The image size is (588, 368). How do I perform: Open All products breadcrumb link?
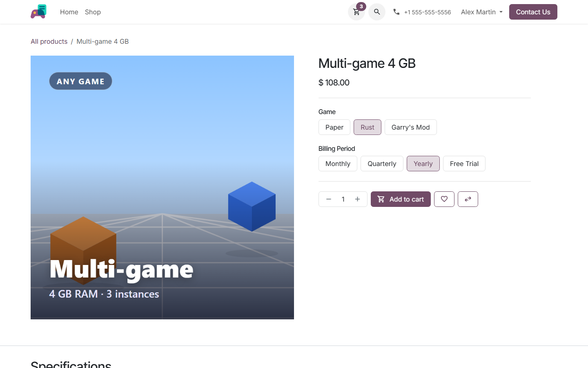click(x=49, y=41)
